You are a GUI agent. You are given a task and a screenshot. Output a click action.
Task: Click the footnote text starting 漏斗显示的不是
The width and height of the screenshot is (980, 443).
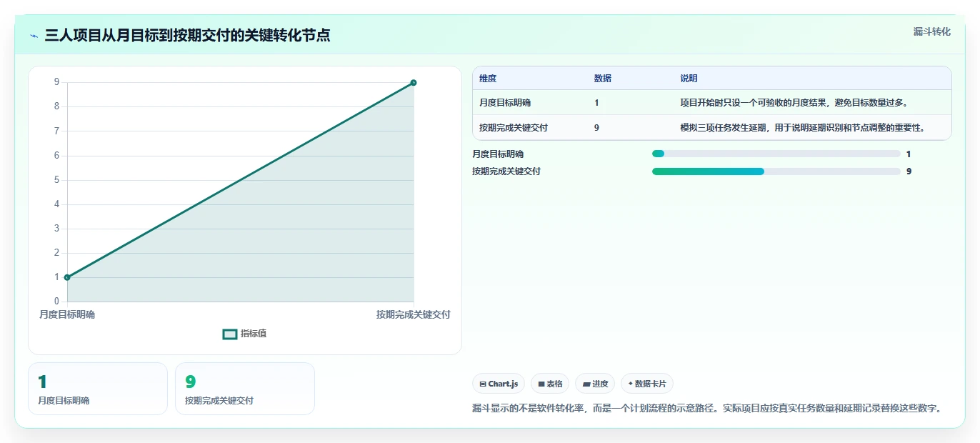tap(707, 409)
